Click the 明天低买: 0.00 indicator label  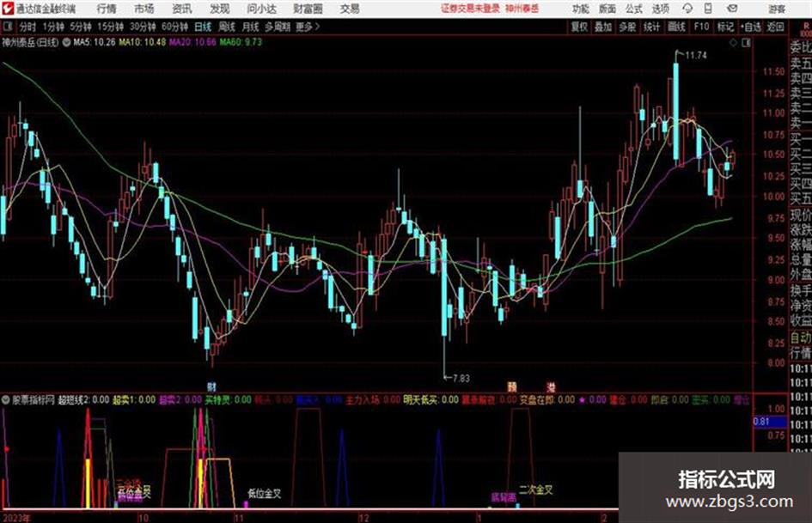pyautogui.click(x=430, y=399)
